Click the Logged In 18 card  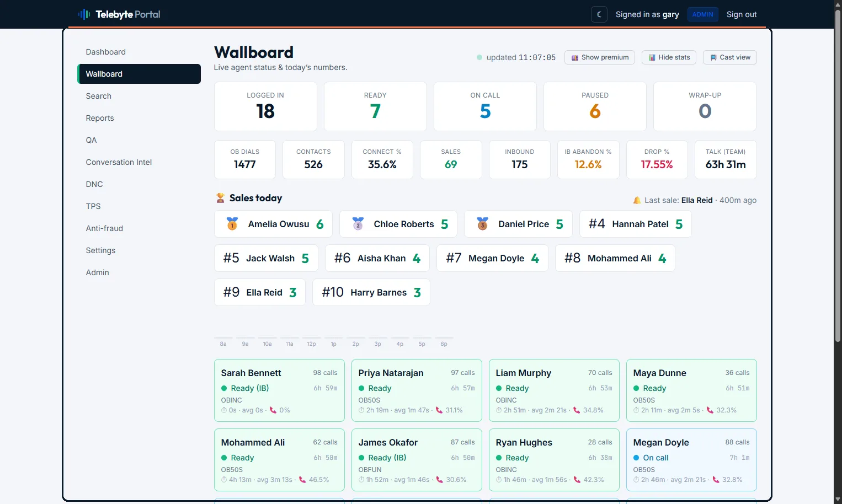click(x=265, y=106)
